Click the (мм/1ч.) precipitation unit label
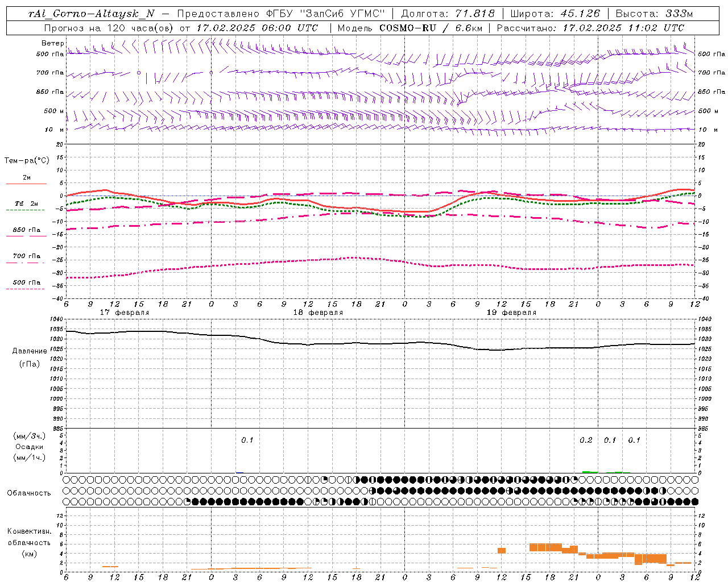728x582 pixels. pos(29,458)
